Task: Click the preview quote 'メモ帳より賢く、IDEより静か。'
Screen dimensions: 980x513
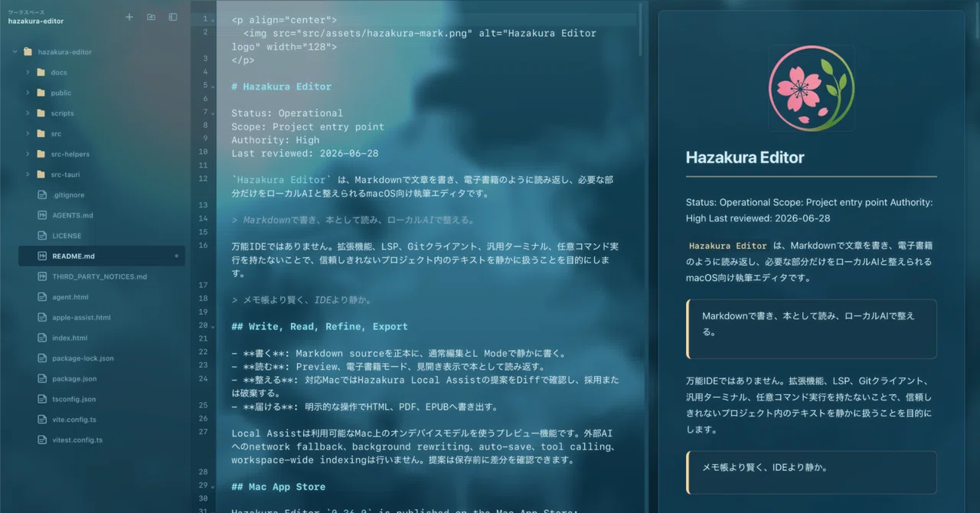Action: 812,472
